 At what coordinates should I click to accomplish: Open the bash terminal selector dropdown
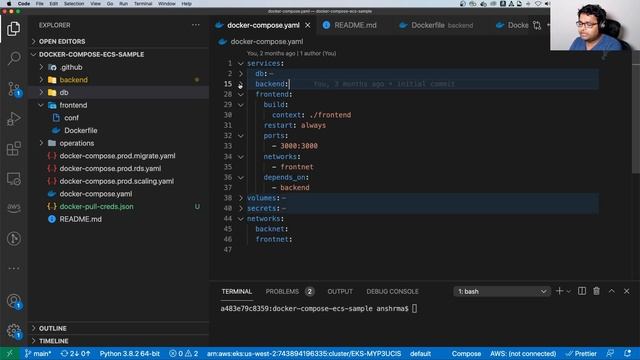(502, 291)
